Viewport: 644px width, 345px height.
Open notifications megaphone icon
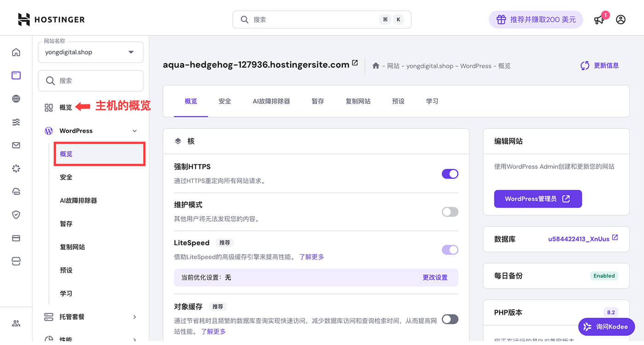(x=599, y=20)
